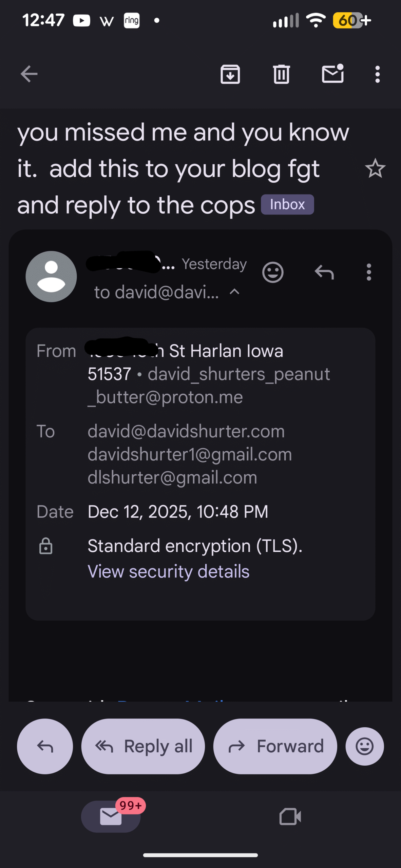The image size is (401, 868).
Task: Collapse the recipient details chevron
Action: [235, 292]
